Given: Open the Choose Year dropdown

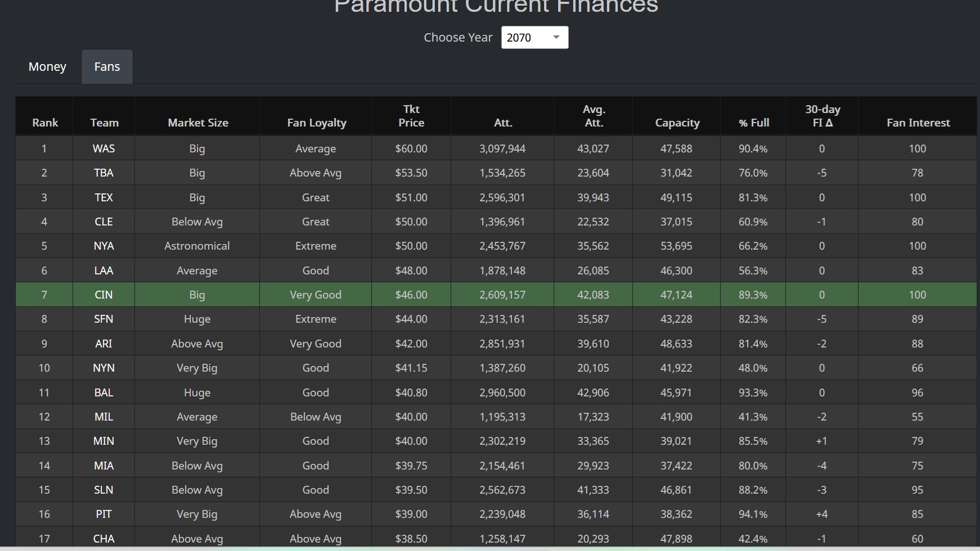Looking at the screenshot, I should [534, 38].
